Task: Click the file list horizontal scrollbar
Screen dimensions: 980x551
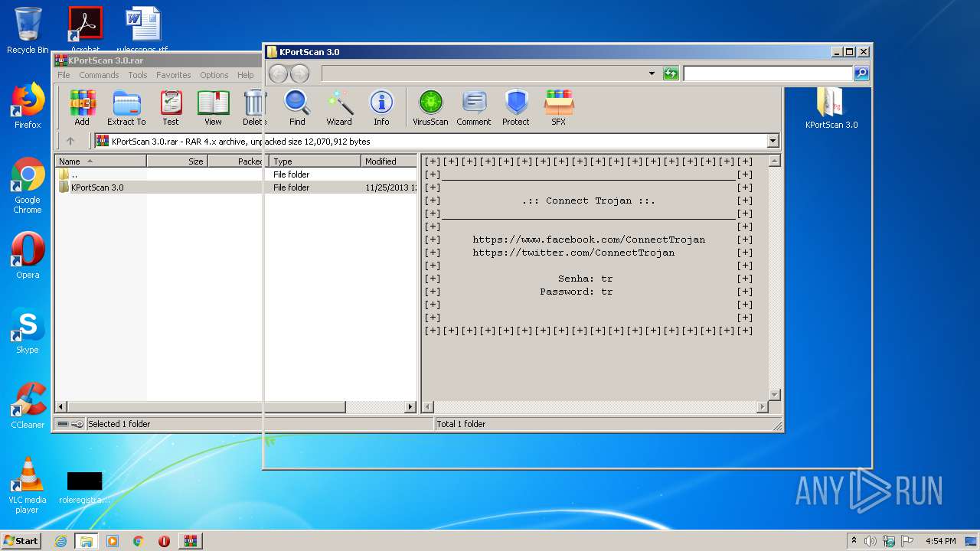Action: coord(207,407)
